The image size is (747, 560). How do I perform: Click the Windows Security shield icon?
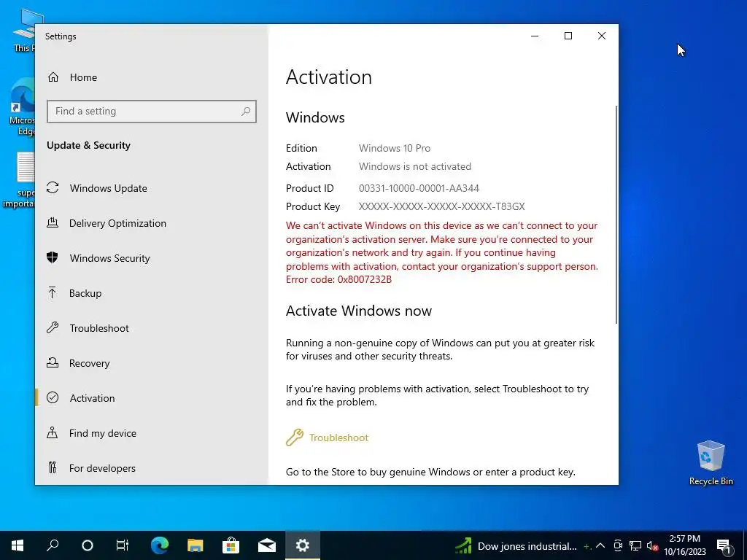[53, 257]
